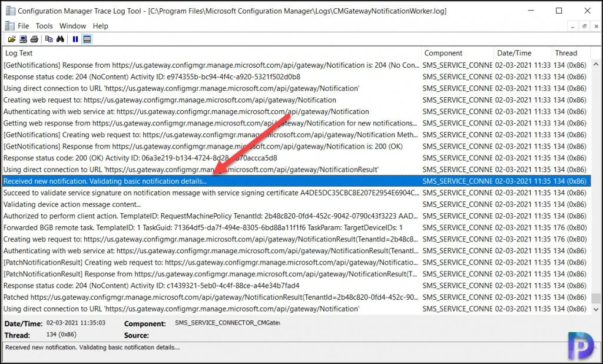Minimize the inner log document window
The width and height of the screenshot is (603, 364).
point(572,26)
